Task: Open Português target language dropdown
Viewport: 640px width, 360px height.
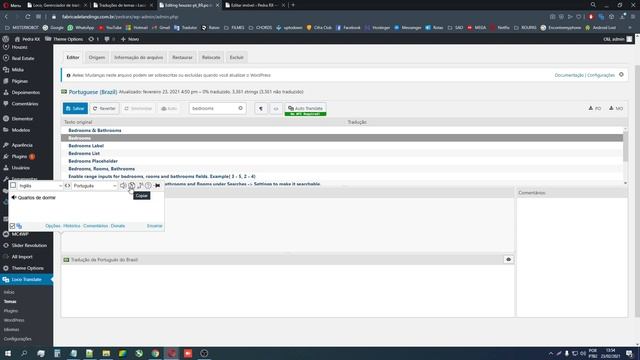Action: tap(95, 186)
